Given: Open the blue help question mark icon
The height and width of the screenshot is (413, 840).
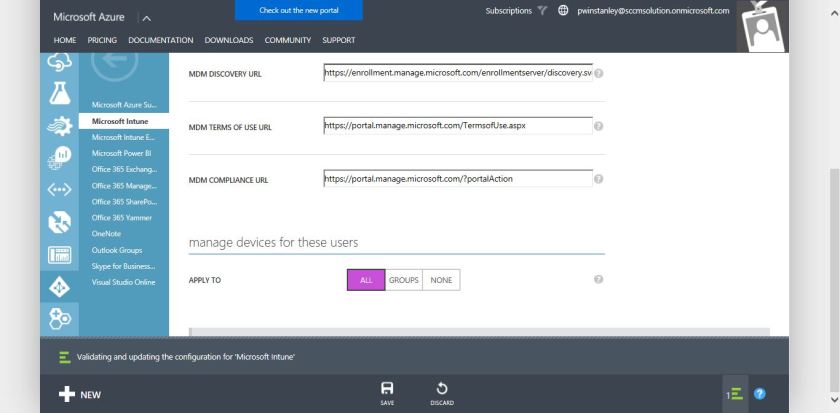Looking at the screenshot, I should point(759,395).
